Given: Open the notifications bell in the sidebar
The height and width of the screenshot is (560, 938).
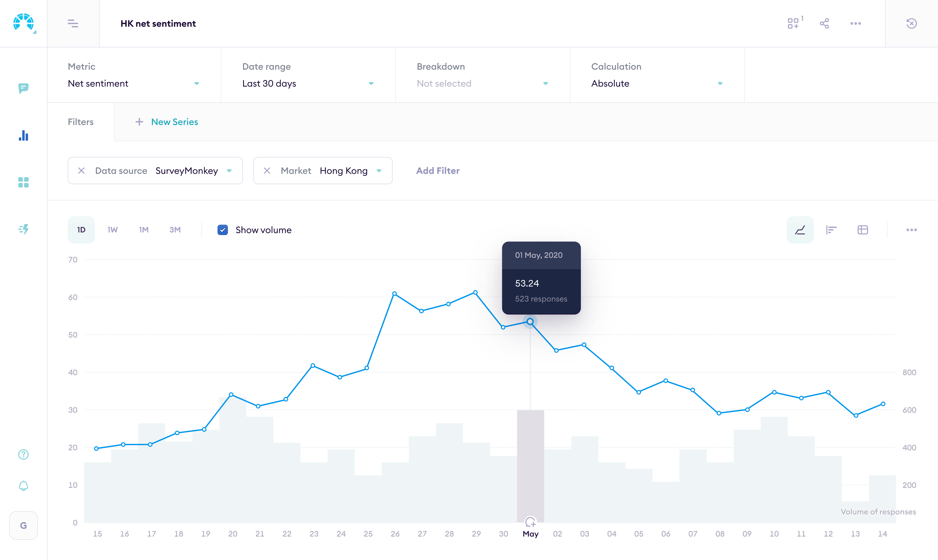Looking at the screenshot, I should click(x=23, y=485).
